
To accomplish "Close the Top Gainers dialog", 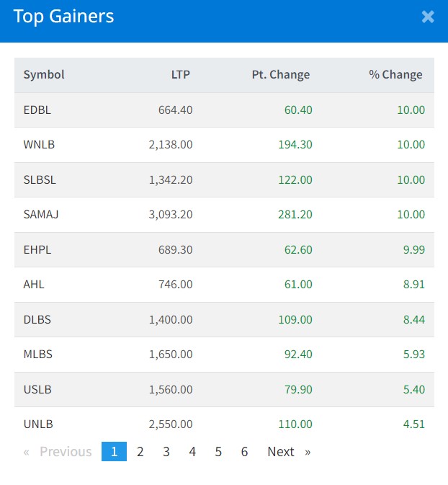I will [428, 17].
